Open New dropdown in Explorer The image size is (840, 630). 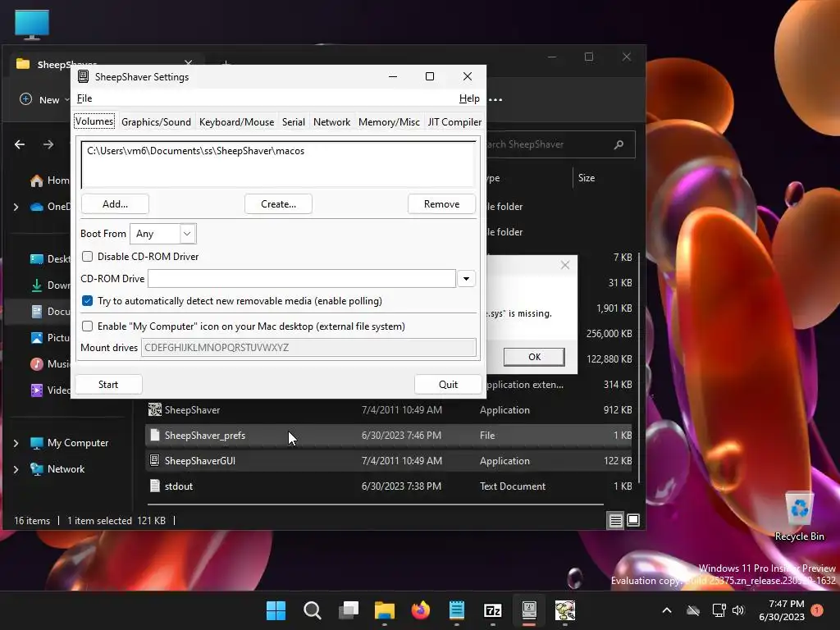click(x=45, y=99)
